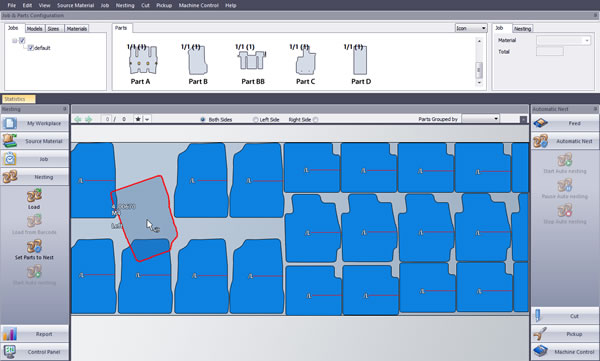Image resolution: width=600 pixels, height=361 pixels.
Task: Switch to the Materials tab
Action: point(77,29)
